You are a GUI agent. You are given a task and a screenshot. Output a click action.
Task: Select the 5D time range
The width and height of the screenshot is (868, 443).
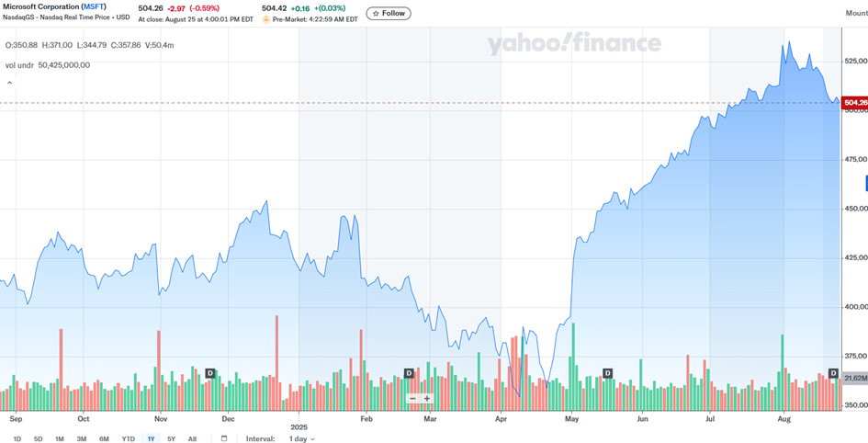pos(38,438)
